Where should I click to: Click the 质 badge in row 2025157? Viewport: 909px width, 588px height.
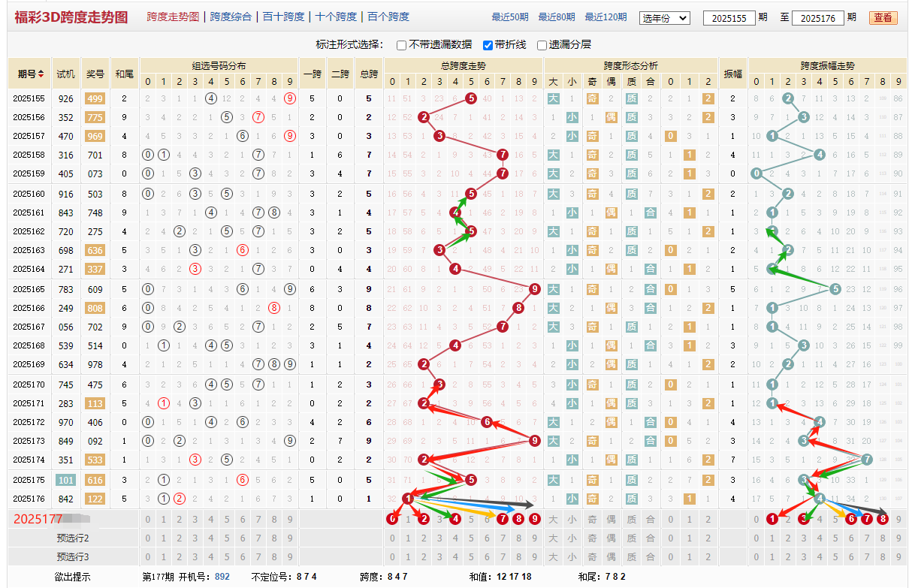point(631,136)
